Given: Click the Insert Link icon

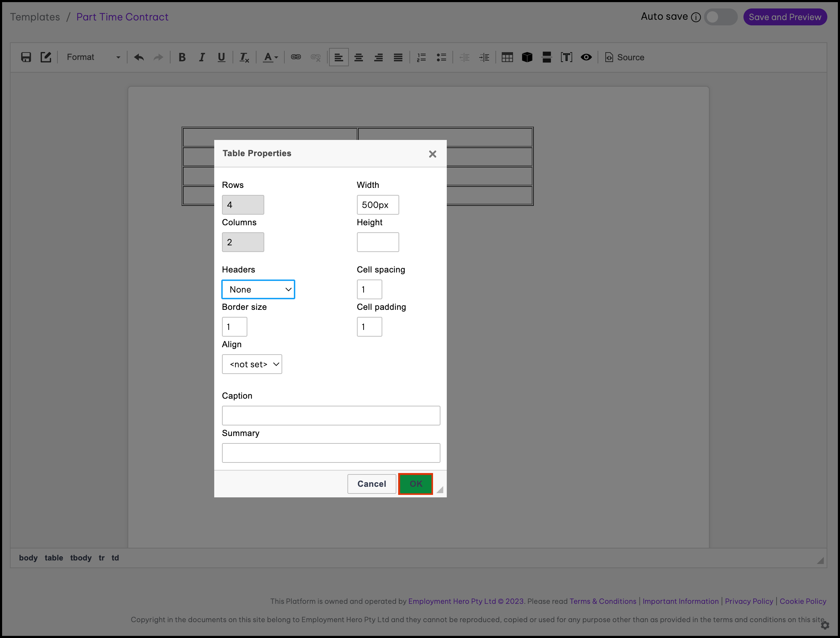Looking at the screenshot, I should point(296,57).
